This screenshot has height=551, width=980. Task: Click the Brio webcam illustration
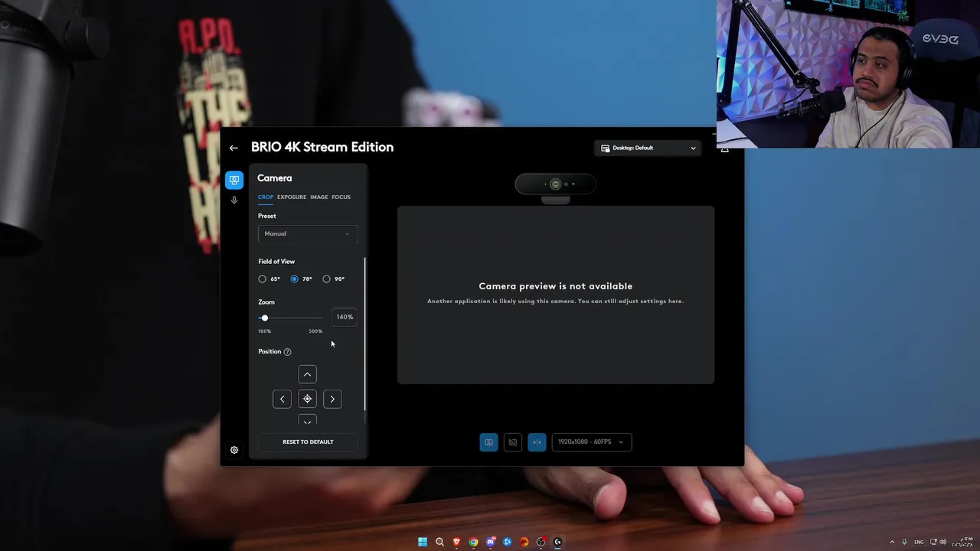click(x=555, y=187)
